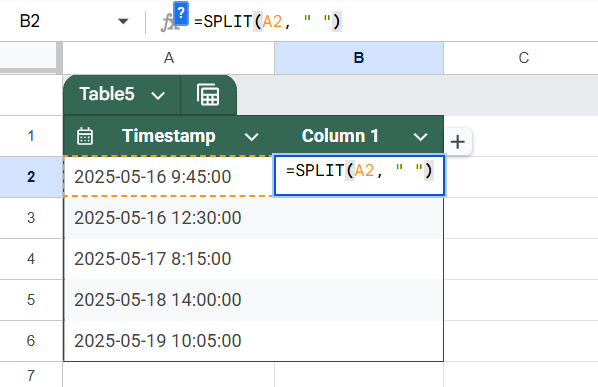The height and width of the screenshot is (387, 598).
Task: Click into the formula bar text
Action: point(267,21)
